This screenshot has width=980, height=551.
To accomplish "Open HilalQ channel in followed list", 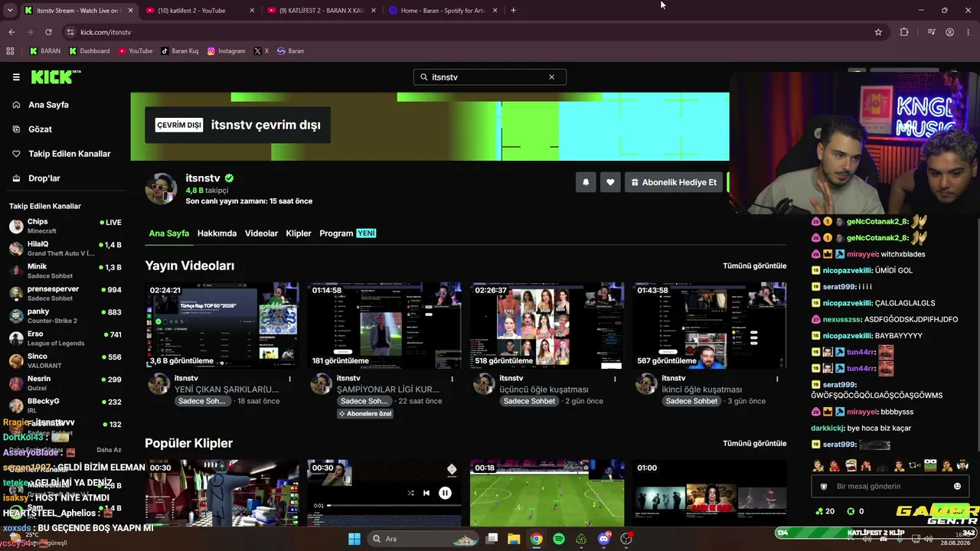I will click(65, 248).
